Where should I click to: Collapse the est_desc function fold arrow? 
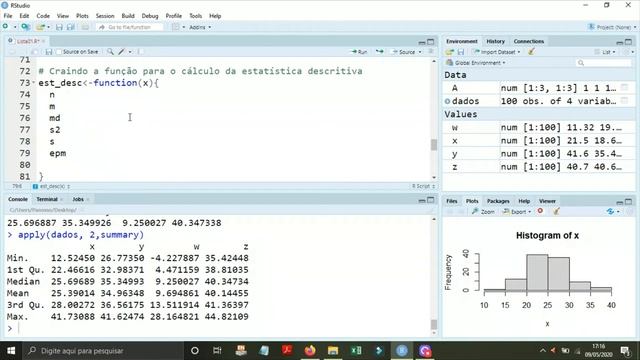(33, 83)
